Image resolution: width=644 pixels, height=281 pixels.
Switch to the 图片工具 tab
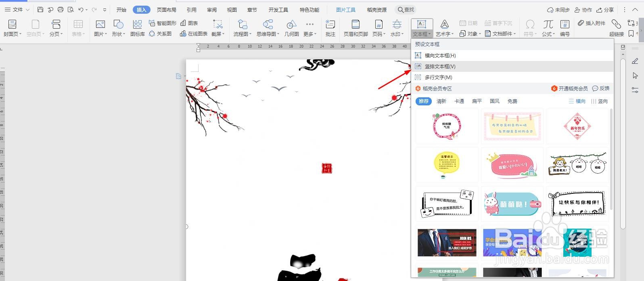pos(346,10)
